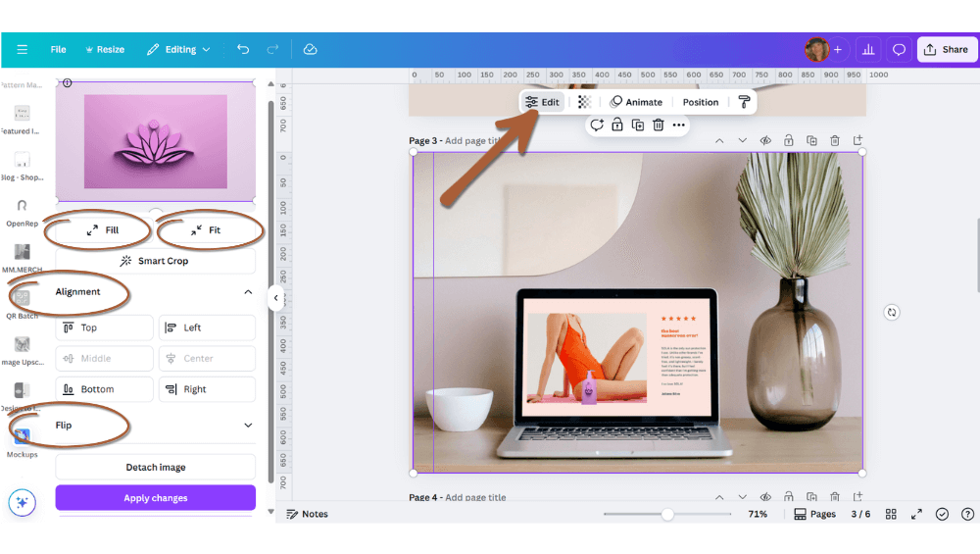
Task: Click the Detach image button
Action: 156,467
